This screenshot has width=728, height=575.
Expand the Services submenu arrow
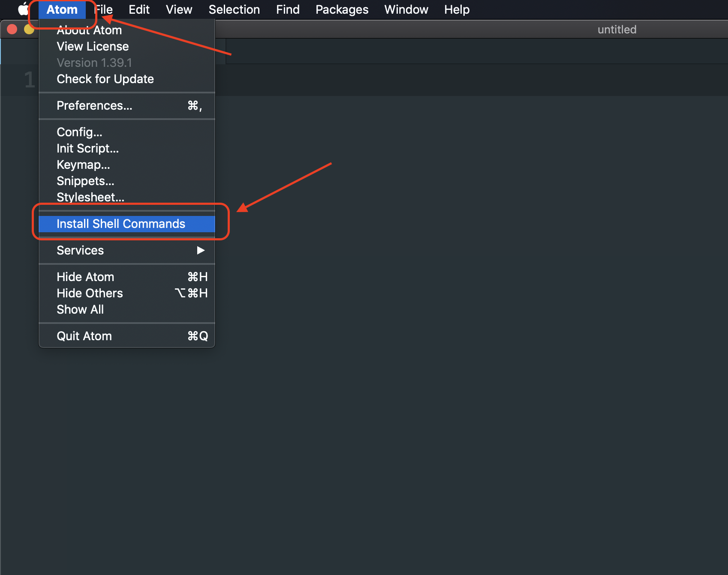tap(200, 250)
